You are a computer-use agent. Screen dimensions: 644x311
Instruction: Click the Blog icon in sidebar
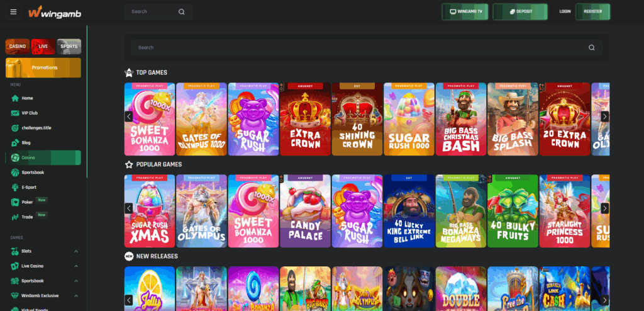click(15, 143)
